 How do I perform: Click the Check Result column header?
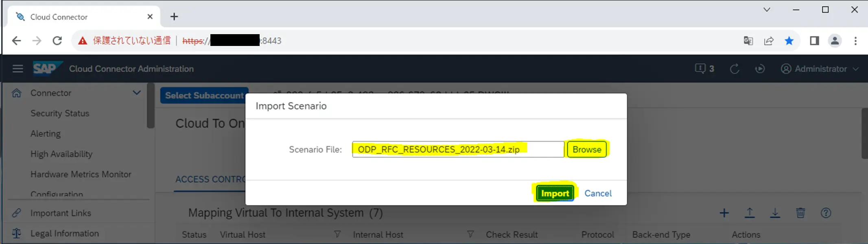(512, 235)
